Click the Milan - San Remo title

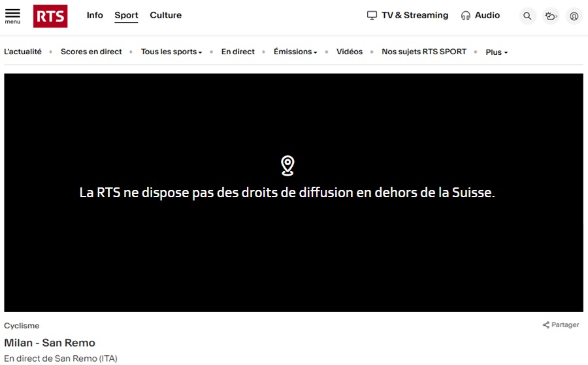(50, 343)
